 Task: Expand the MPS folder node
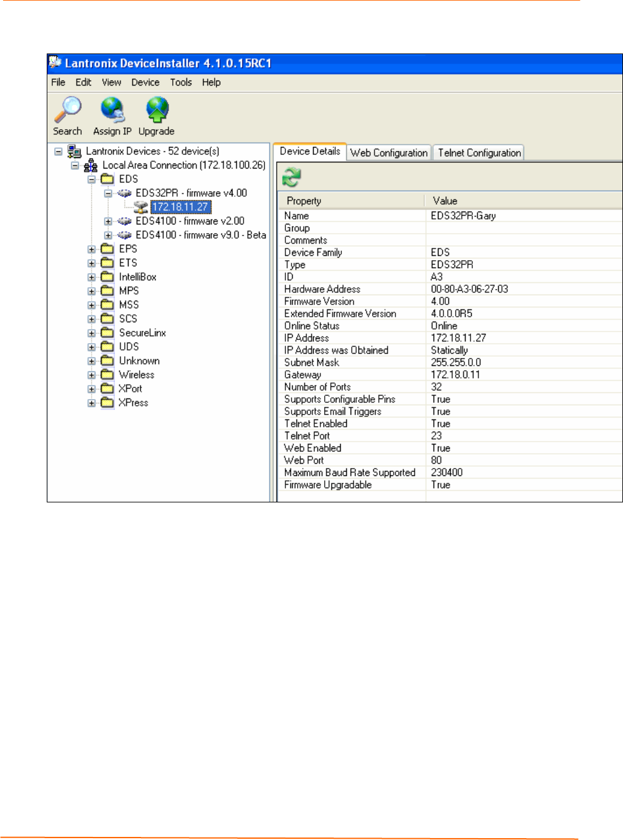pos(92,291)
